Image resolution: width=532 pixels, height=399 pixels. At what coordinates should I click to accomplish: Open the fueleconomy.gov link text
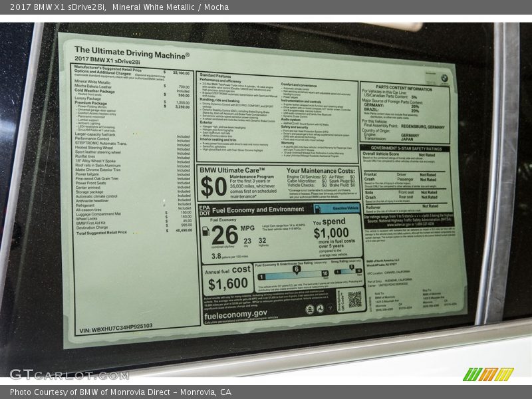click(235, 315)
